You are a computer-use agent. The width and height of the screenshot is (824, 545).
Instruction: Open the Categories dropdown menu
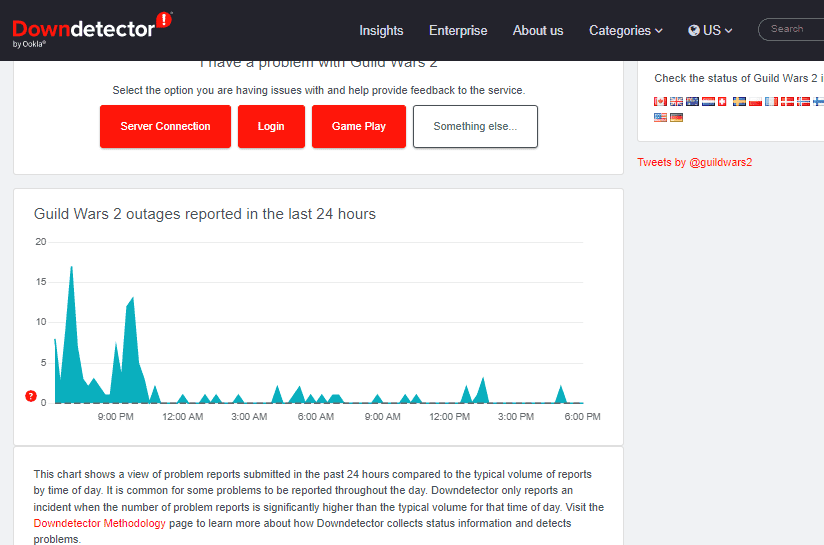[625, 30]
